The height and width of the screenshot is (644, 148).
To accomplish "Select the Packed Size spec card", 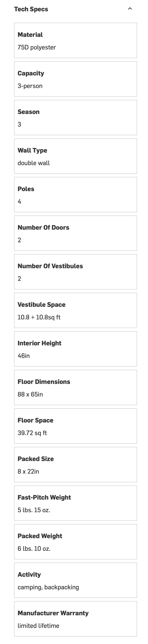I will pos(75,464).
